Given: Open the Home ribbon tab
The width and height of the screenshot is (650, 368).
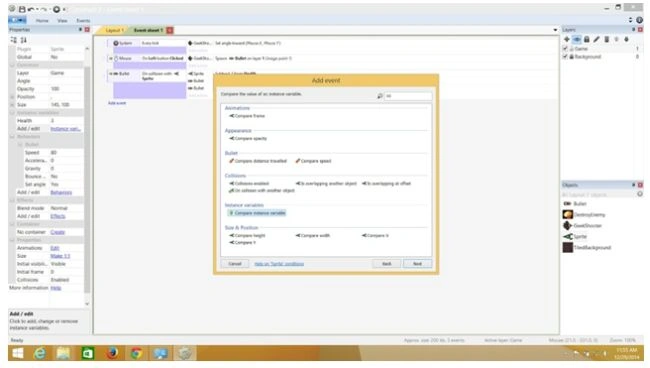Looking at the screenshot, I should click(x=42, y=20).
